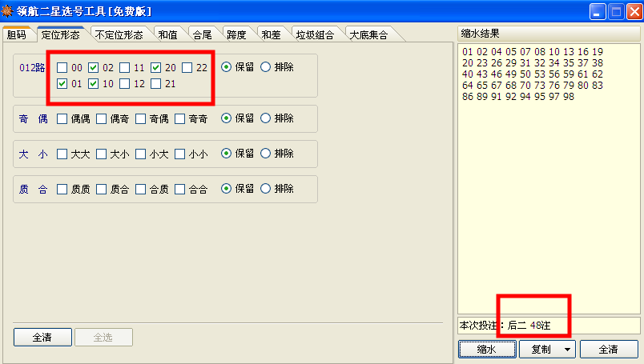Check the 偶偶 checkbox
The width and height of the screenshot is (644, 364).
click(x=62, y=119)
